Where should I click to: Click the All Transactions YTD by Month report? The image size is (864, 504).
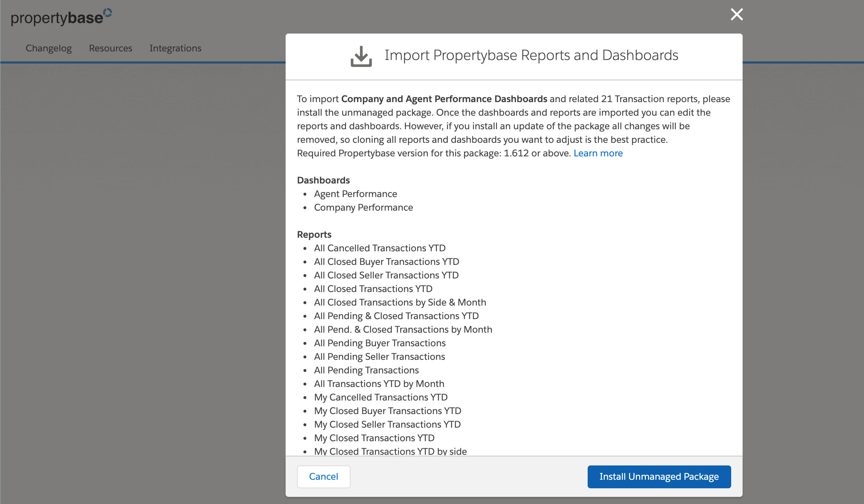click(379, 384)
